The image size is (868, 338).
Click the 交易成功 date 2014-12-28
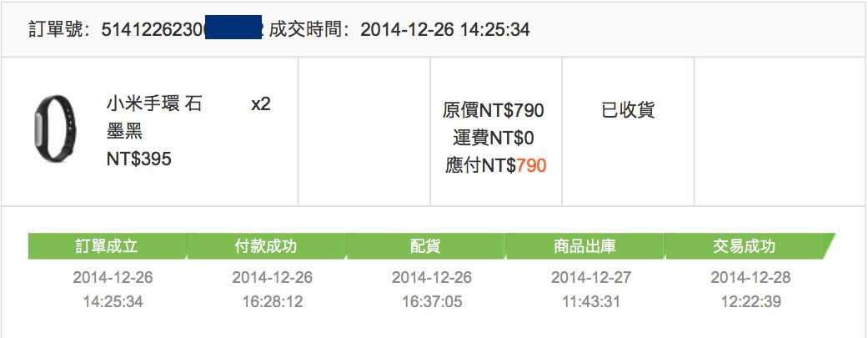750,277
